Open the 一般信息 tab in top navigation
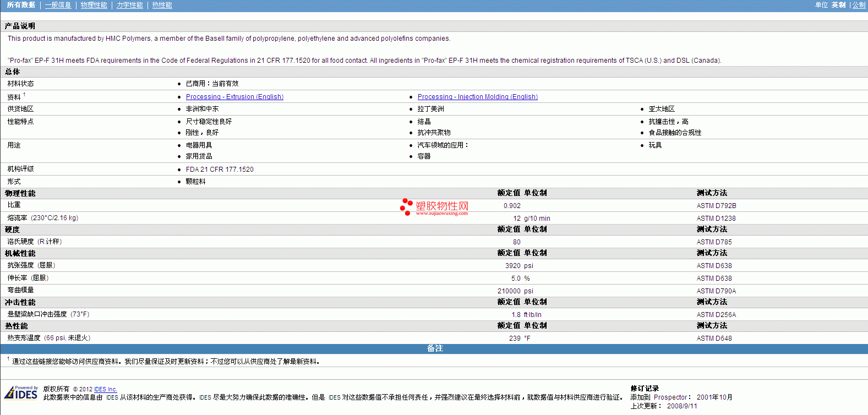 [58, 5]
